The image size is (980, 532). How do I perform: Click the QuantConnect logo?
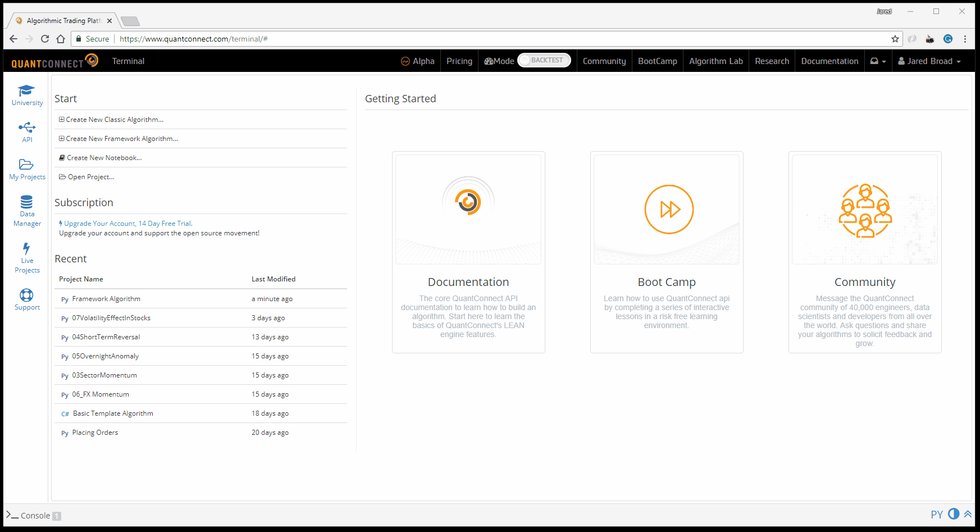point(54,61)
